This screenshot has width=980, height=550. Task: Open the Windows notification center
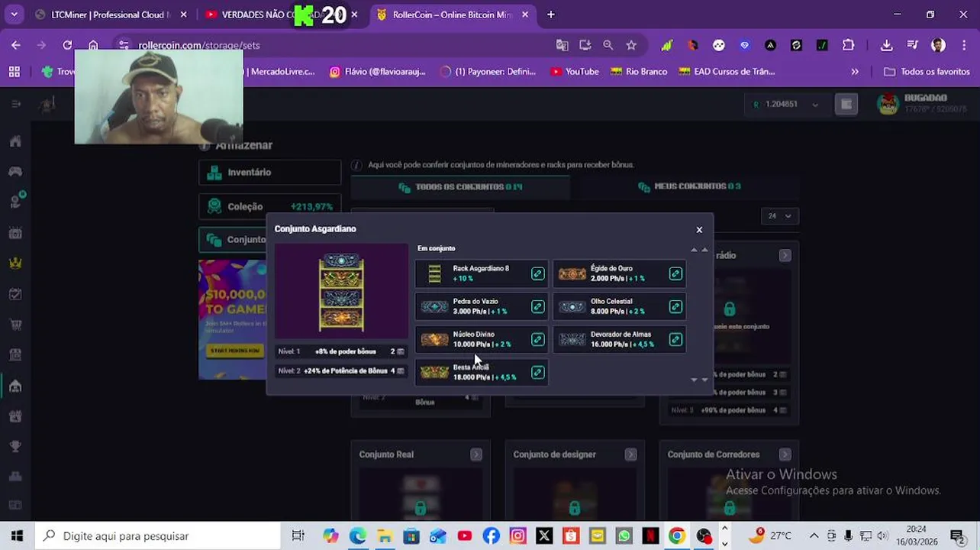[x=957, y=535]
